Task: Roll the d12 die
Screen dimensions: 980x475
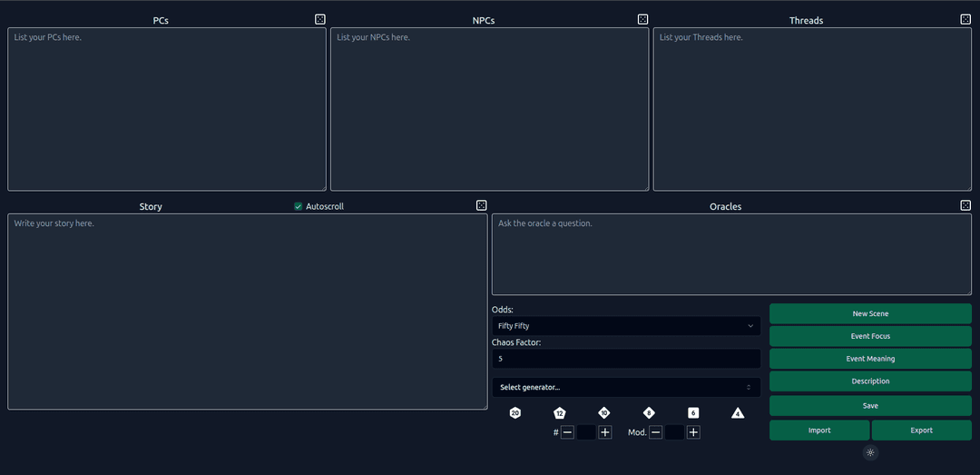Action: pyautogui.click(x=560, y=413)
